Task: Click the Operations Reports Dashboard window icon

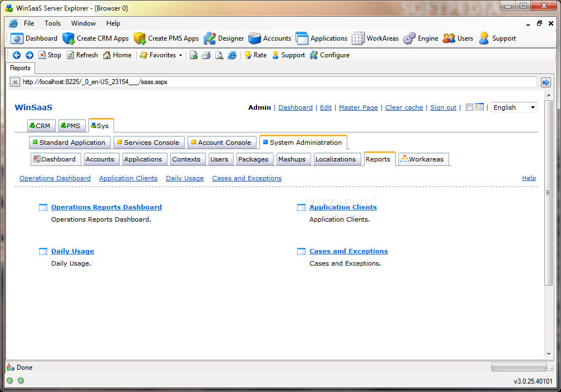Action: [x=43, y=207]
